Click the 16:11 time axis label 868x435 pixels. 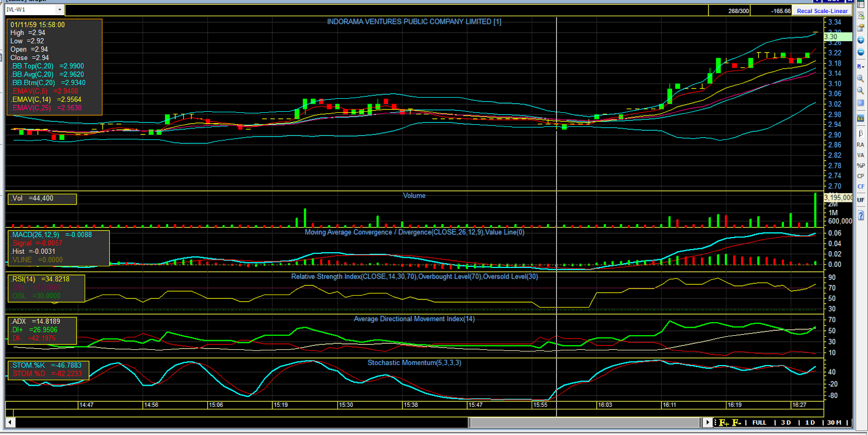pyautogui.click(x=669, y=405)
